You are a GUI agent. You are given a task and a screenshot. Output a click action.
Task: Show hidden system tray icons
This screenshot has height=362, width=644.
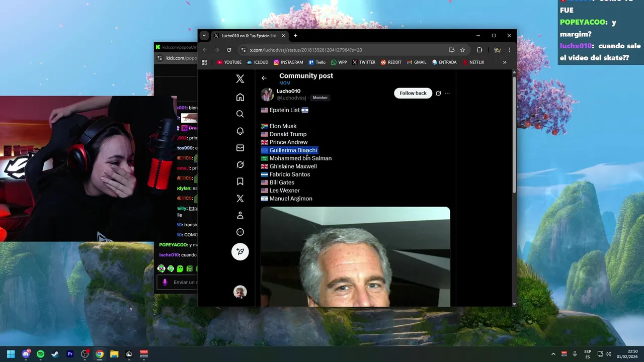(553, 354)
